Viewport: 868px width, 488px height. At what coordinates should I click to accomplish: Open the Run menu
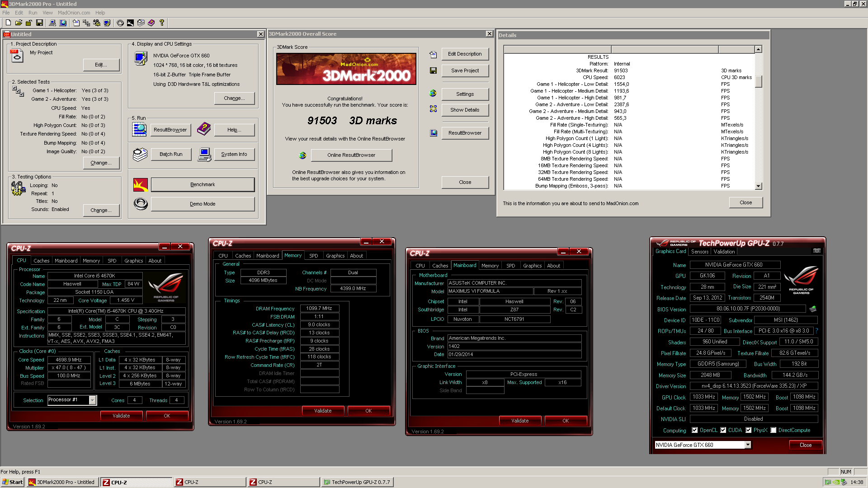33,13
